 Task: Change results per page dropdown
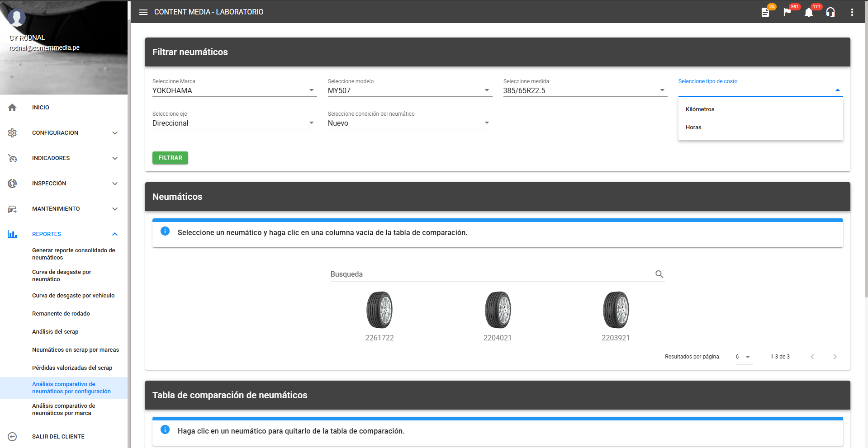(743, 357)
